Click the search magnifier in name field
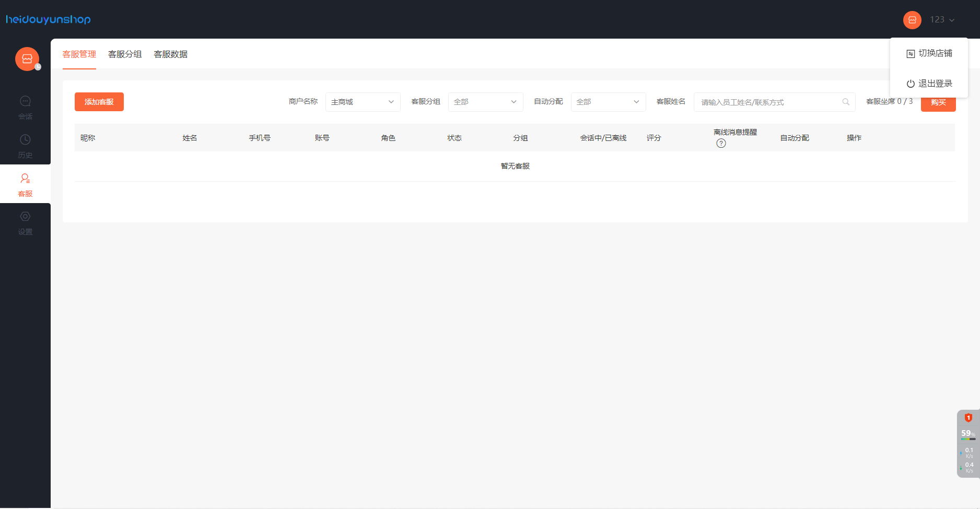The width and height of the screenshot is (980, 509). click(x=846, y=102)
